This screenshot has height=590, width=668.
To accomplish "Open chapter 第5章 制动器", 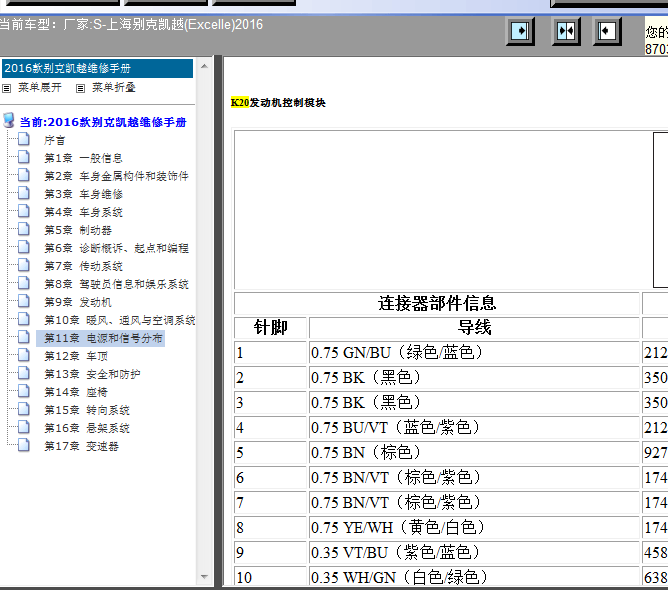I will point(78,230).
